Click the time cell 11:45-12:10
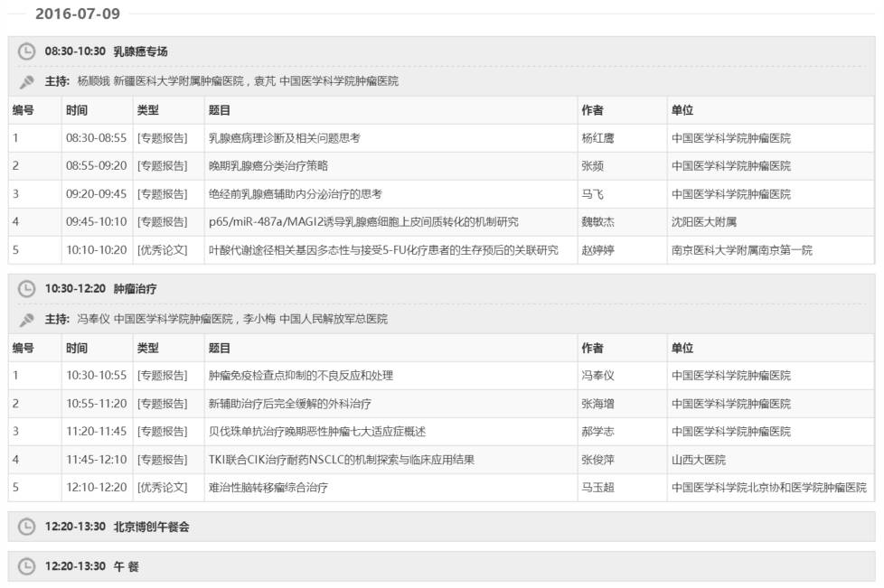This screenshot has height=588, width=884. pos(97,460)
